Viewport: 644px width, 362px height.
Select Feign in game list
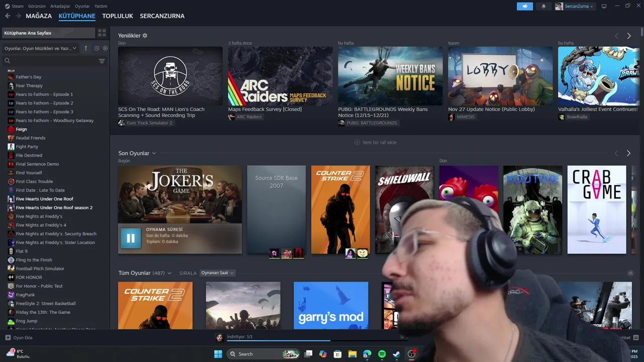21,129
